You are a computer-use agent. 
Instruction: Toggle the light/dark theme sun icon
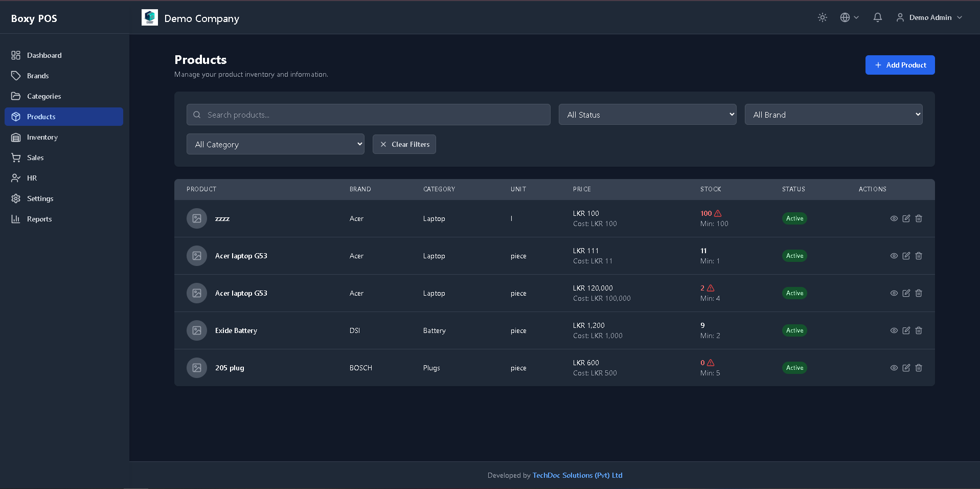point(822,17)
